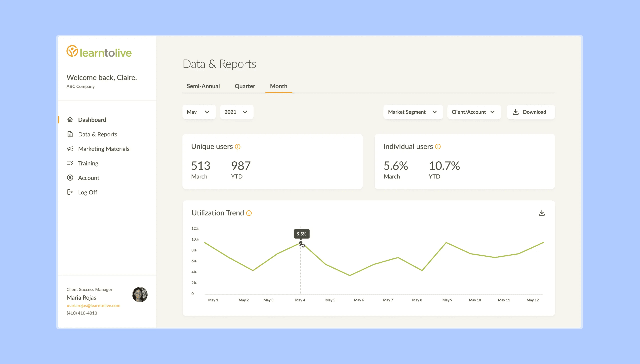Image resolution: width=640 pixels, height=364 pixels.
Task: Click the Account profile icon
Action: pyautogui.click(x=70, y=178)
